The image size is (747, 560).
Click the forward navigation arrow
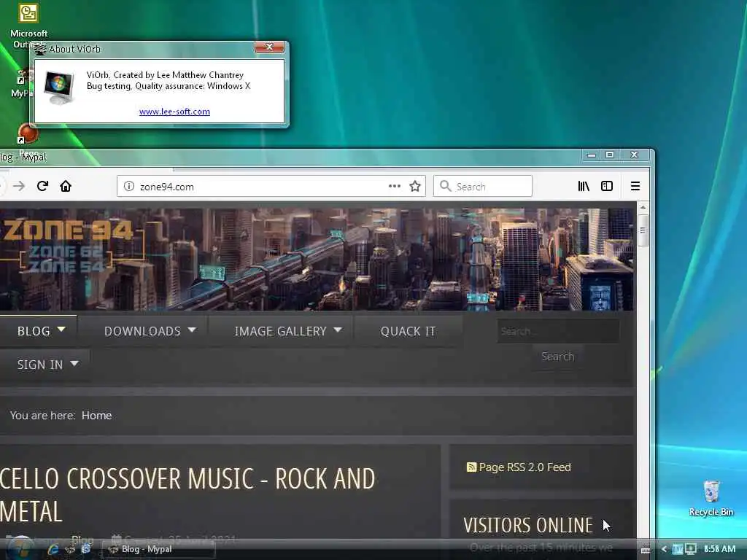[19, 186]
